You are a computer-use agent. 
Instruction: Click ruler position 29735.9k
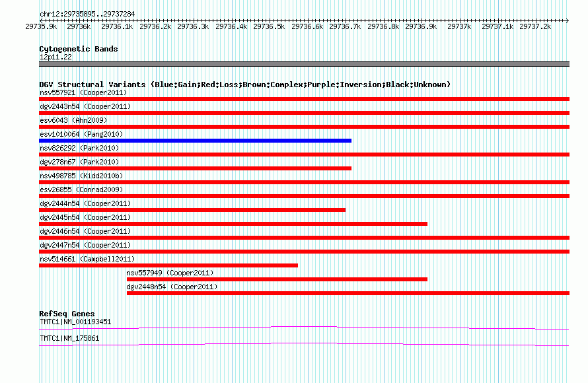(x=41, y=26)
